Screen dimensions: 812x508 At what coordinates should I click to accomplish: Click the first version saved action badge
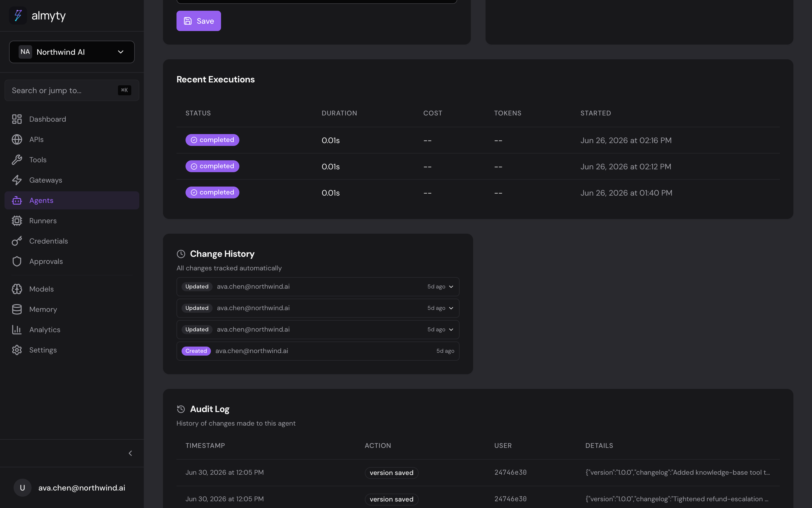coord(392,473)
